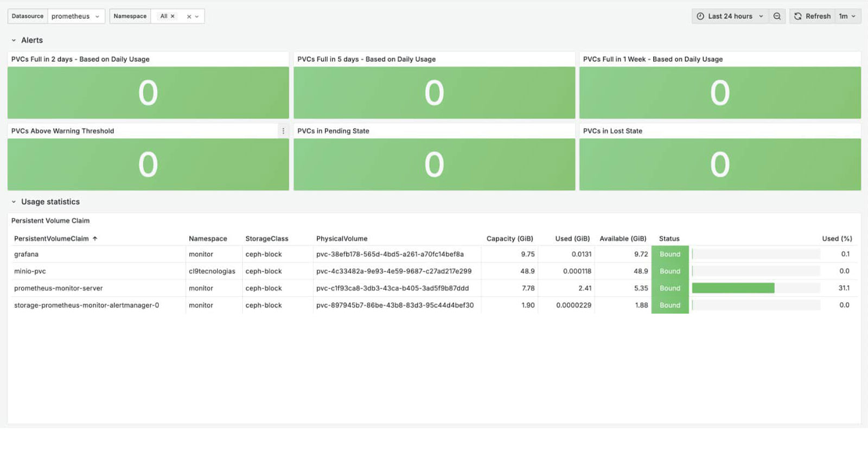Click the PersistentVolumeClaim sort arrow

pyautogui.click(x=95, y=239)
